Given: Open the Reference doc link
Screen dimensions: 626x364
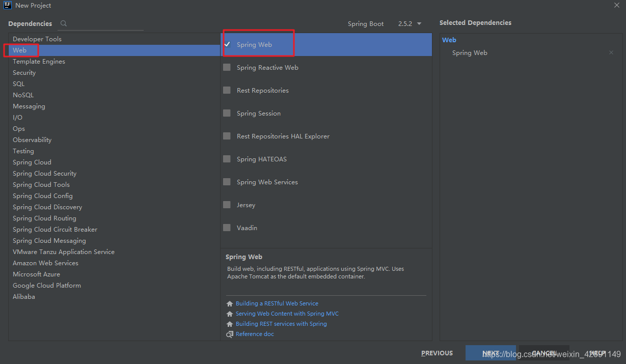Looking at the screenshot, I should pos(255,334).
